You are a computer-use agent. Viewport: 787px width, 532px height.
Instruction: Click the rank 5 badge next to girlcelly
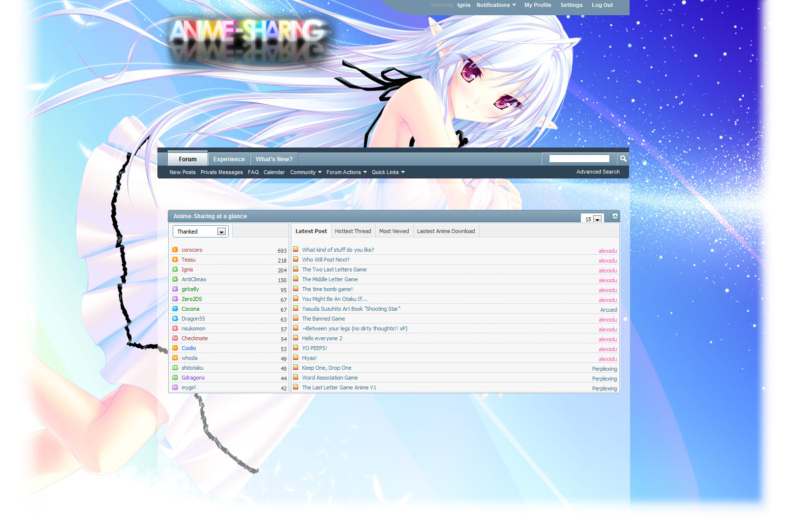coord(175,289)
